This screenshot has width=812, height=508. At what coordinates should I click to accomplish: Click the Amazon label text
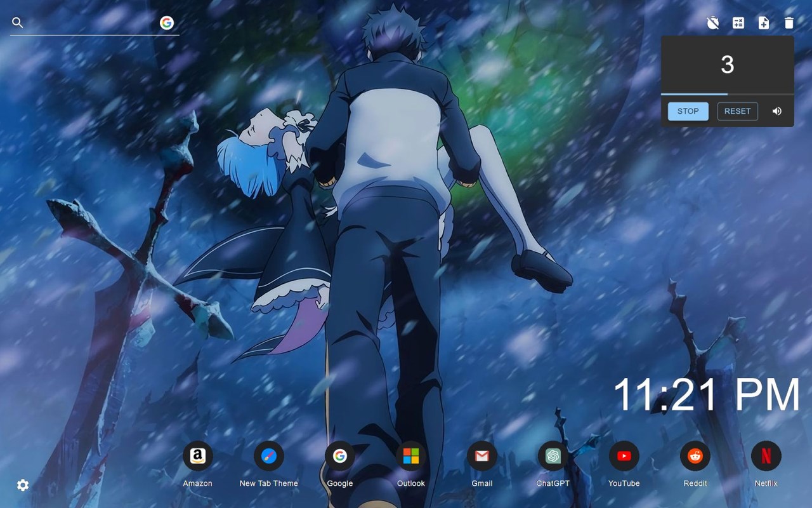[198, 483]
